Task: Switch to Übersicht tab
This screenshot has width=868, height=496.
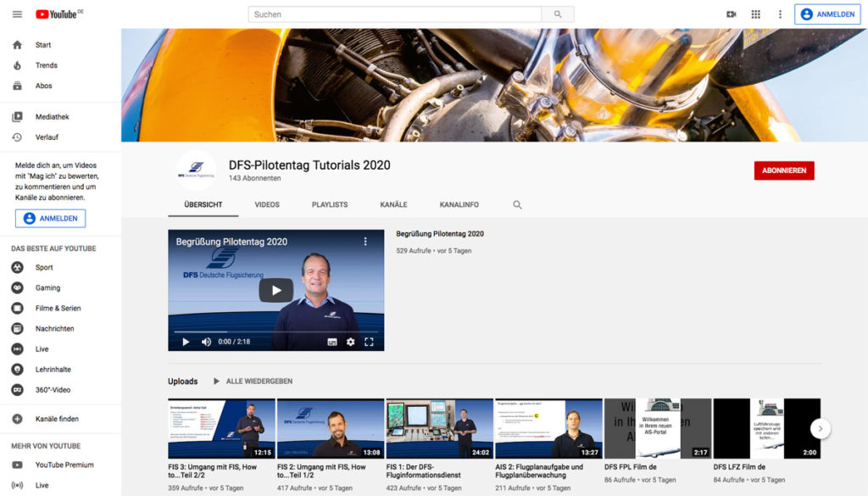Action: (203, 205)
